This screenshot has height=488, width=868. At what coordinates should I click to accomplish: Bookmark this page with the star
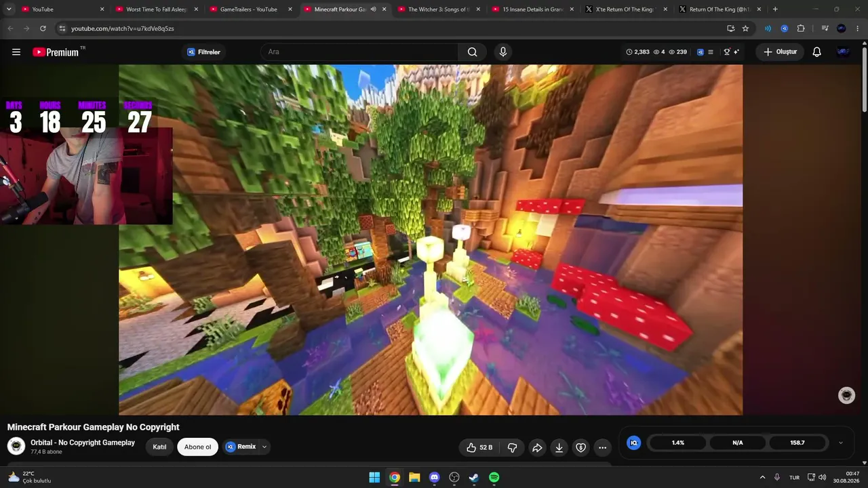[745, 28]
